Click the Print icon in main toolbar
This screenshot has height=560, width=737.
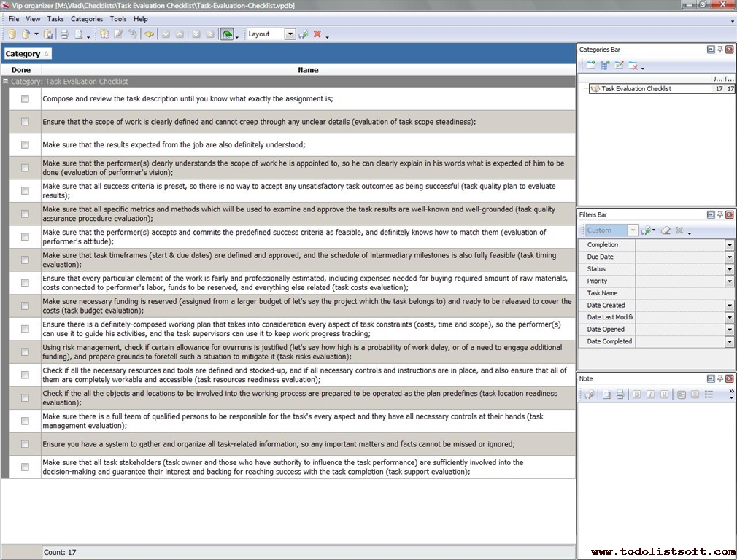coord(63,34)
